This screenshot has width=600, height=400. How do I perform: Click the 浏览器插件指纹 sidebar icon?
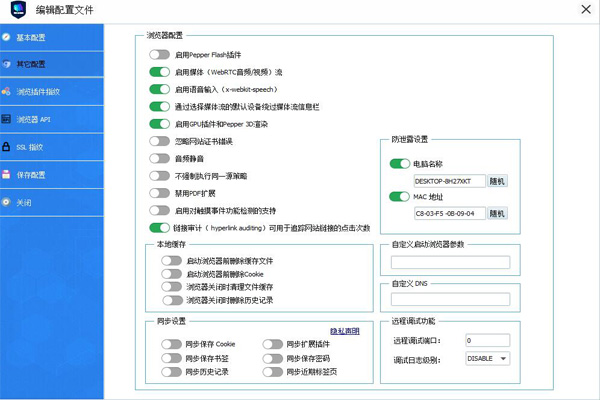[7, 92]
